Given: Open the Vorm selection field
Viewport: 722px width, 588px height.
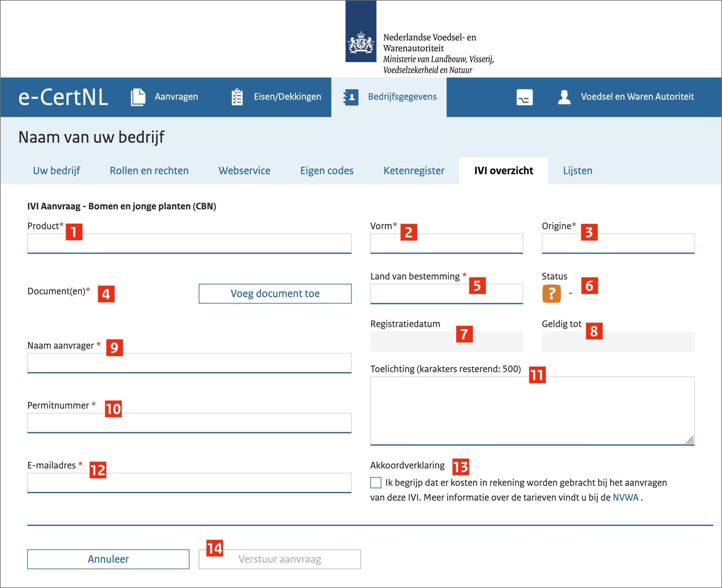Looking at the screenshot, I should click(446, 243).
